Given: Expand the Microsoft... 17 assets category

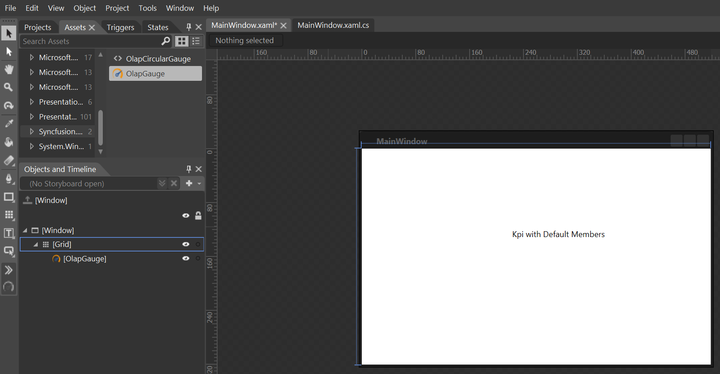Looking at the screenshot, I should (32, 57).
